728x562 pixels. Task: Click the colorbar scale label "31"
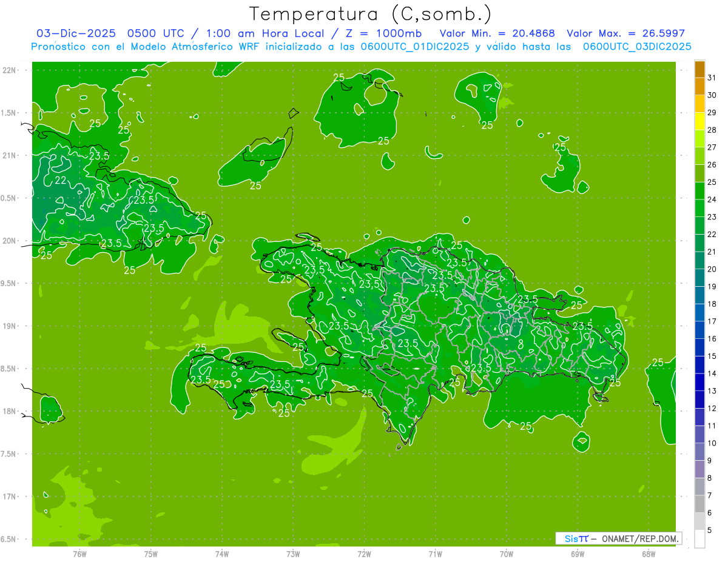coord(712,78)
